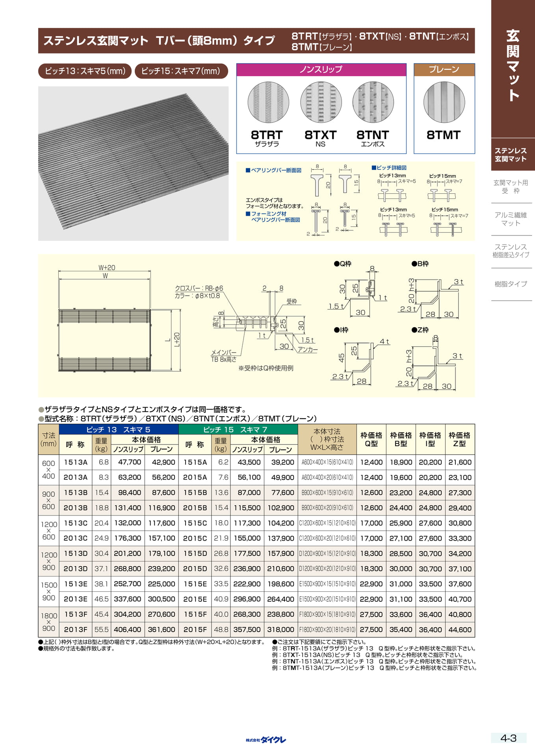Image resolution: width=535 pixels, height=756 pixels.
Task: Select the price cell 176,300
Action: [x=128, y=538]
